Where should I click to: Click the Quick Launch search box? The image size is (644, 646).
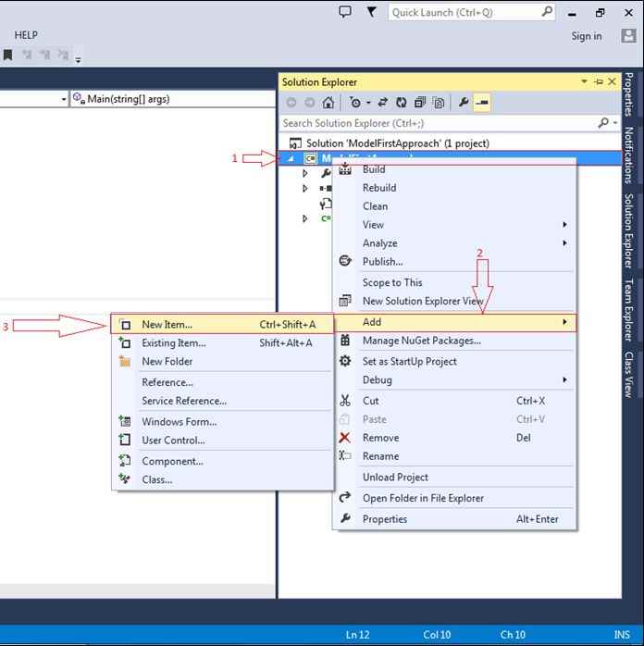point(471,12)
